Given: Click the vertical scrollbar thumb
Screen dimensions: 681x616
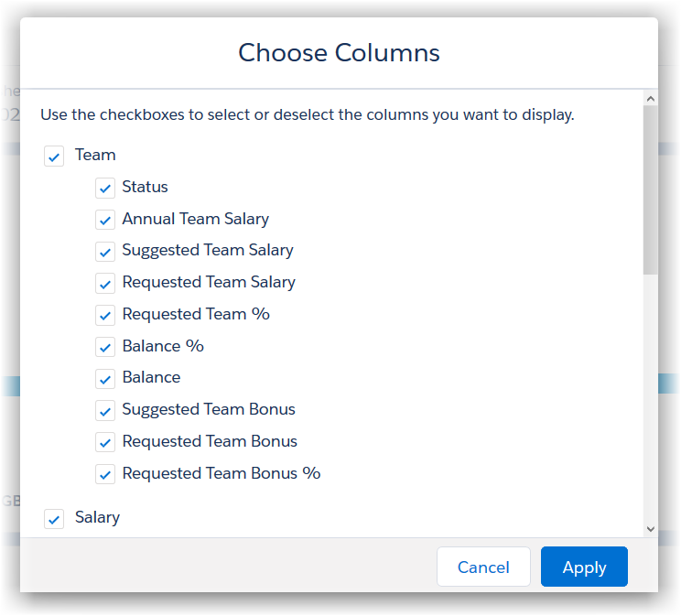Looking at the screenshot, I should click(650, 190).
